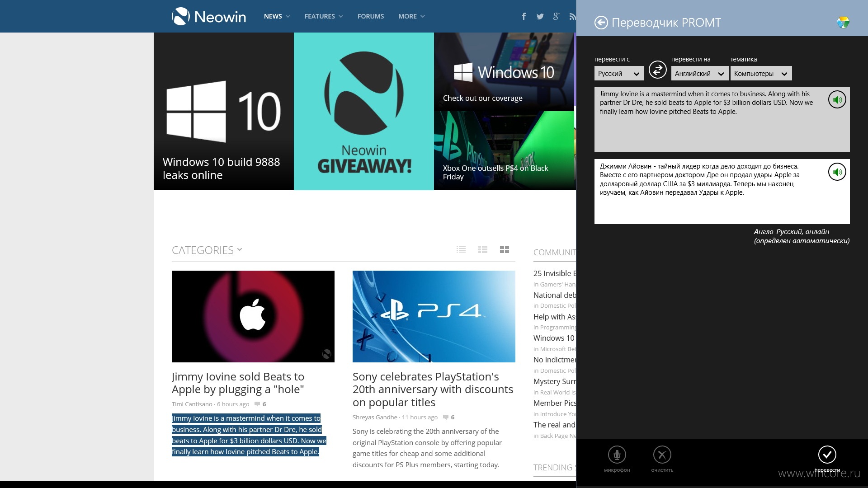Open community topic 'Windows 10'
The height and width of the screenshot is (488, 868).
(554, 338)
